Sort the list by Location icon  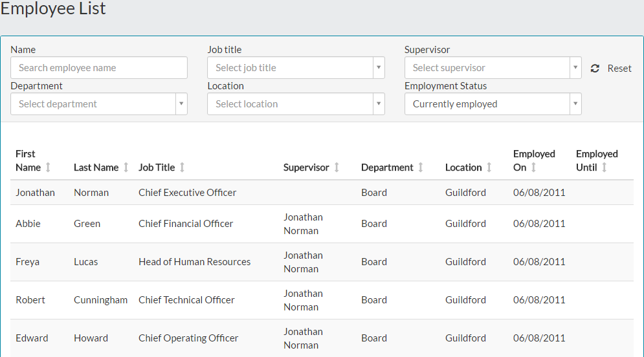point(489,168)
